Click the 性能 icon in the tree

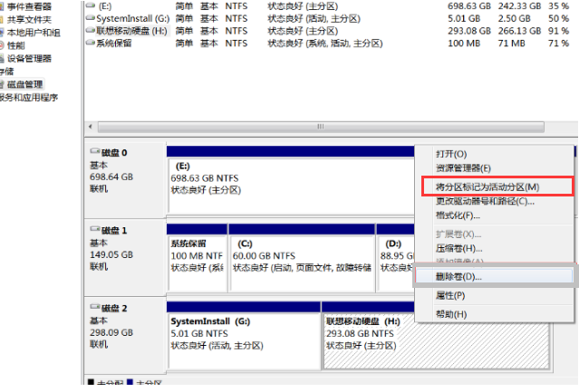[3, 45]
